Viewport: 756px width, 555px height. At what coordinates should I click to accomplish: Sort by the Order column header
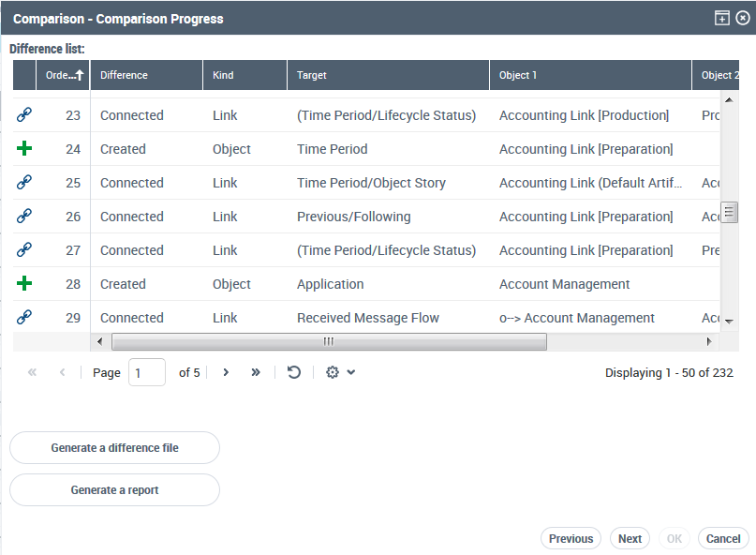click(63, 75)
